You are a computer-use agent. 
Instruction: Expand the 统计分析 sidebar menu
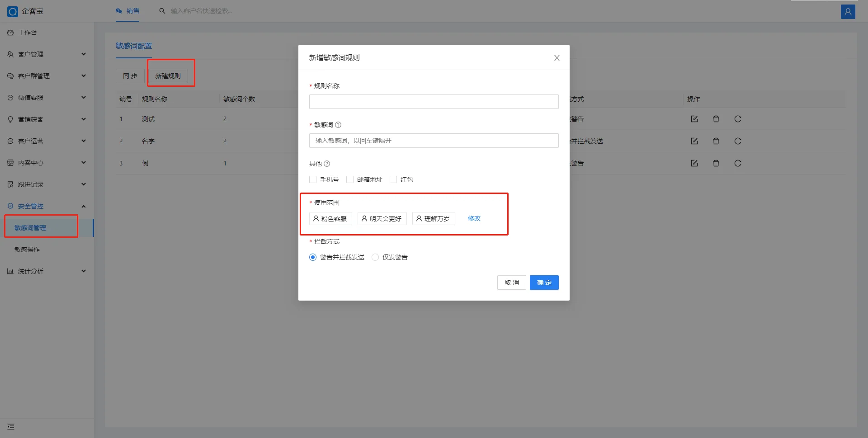coord(47,271)
